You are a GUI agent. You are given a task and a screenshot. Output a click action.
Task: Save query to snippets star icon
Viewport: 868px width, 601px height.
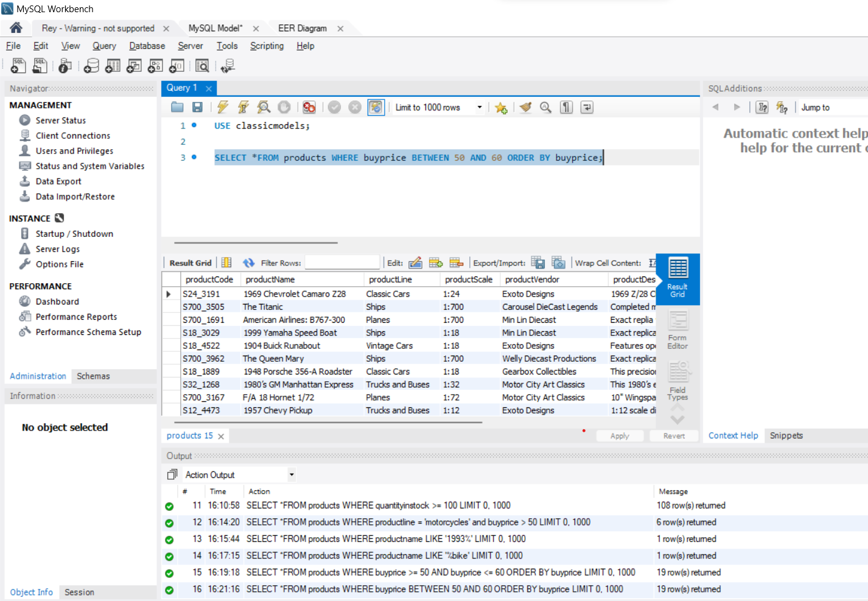[x=501, y=108]
